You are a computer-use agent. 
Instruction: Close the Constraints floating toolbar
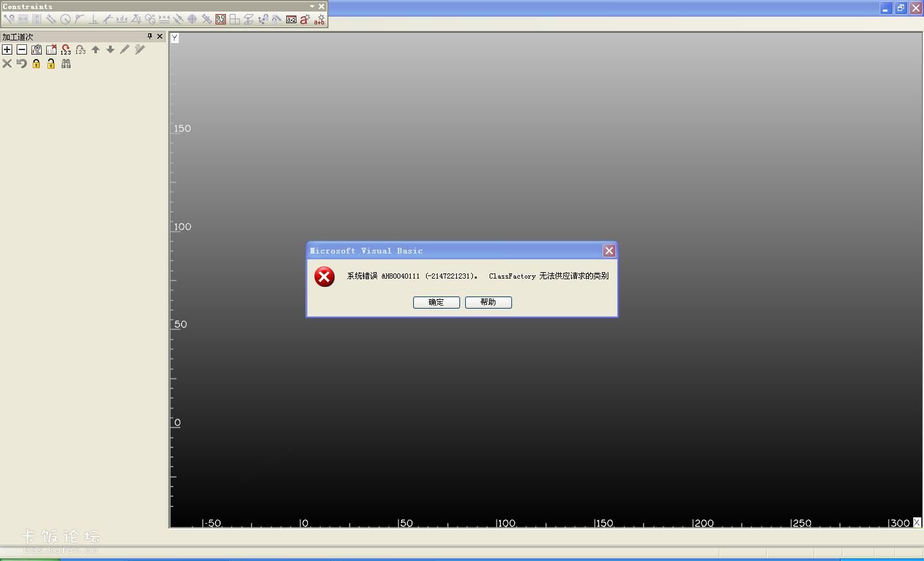pyautogui.click(x=321, y=6)
